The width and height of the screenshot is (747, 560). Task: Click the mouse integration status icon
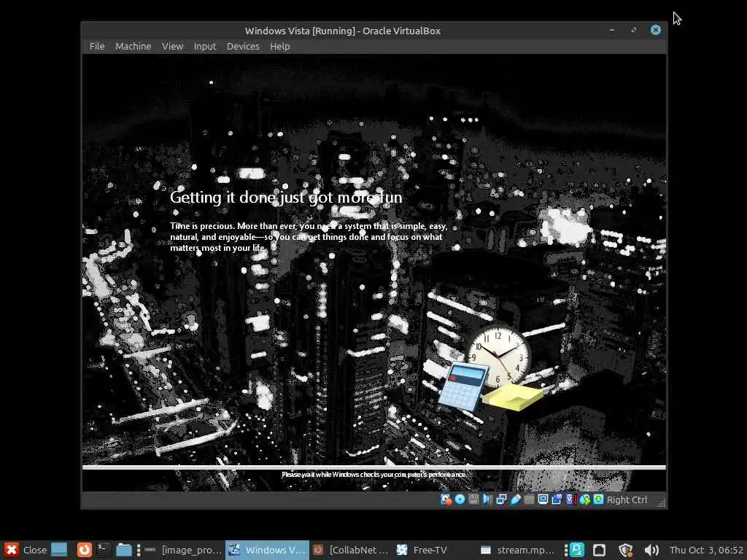click(x=584, y=499)
